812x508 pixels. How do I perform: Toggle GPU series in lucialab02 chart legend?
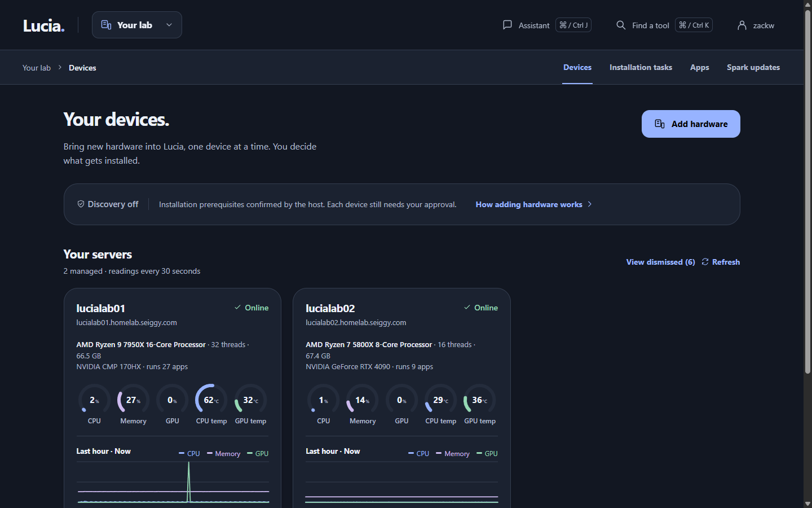(487, 453)
